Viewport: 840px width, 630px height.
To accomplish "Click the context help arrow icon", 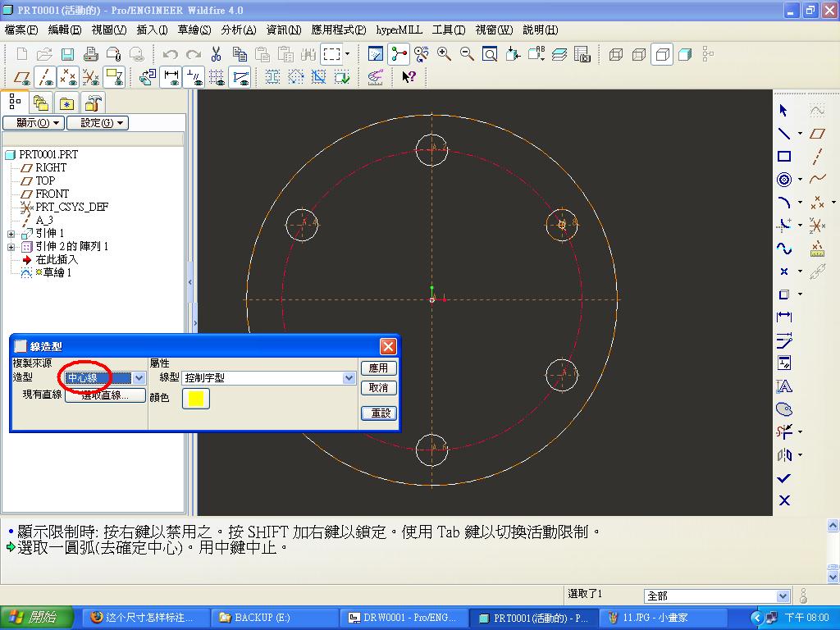I will (x=409, y=77).
